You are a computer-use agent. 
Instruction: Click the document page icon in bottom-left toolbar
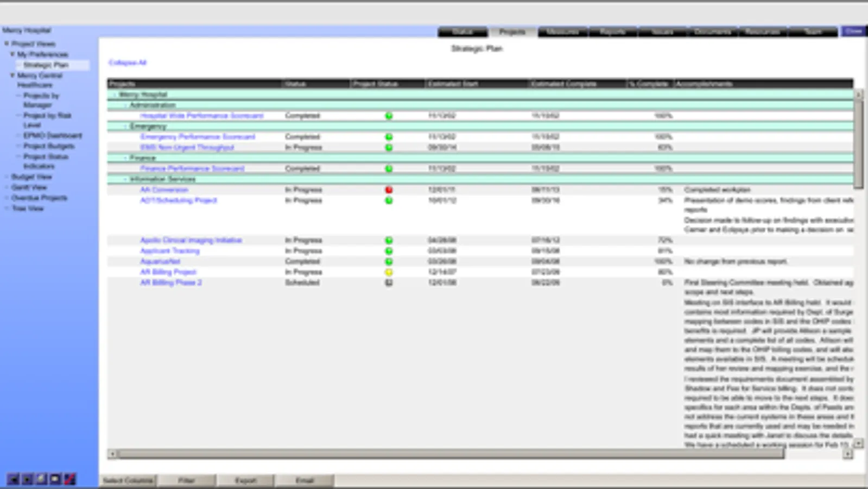(x=41, y=479)
